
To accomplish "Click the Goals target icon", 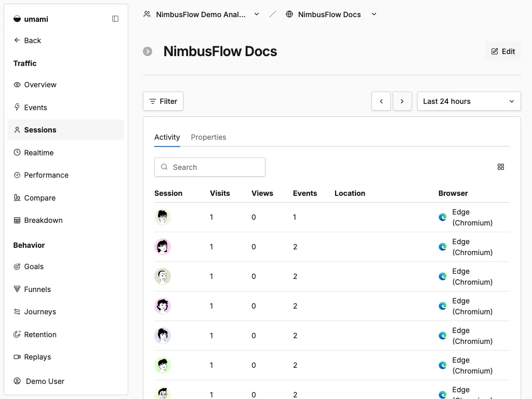I will click(17, 267).
